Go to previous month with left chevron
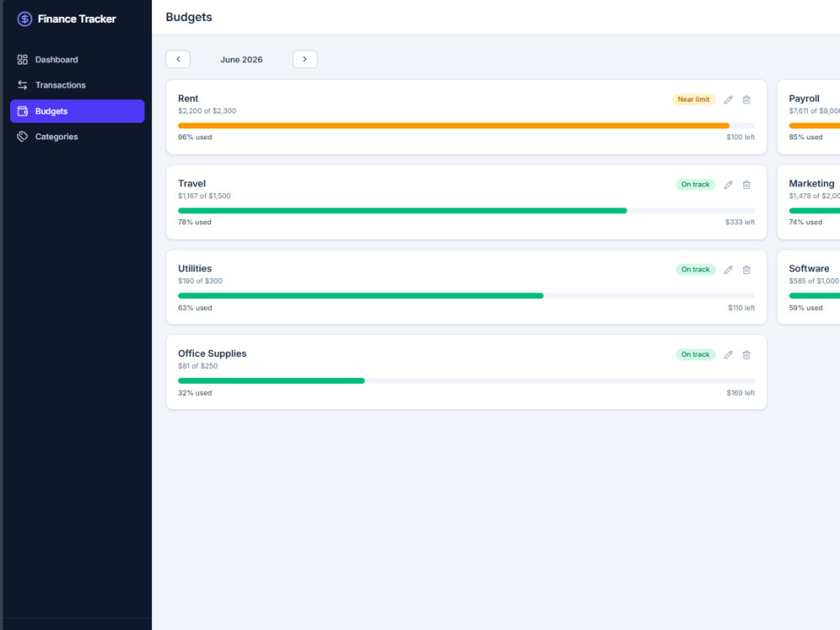 [x=178, y=60]
